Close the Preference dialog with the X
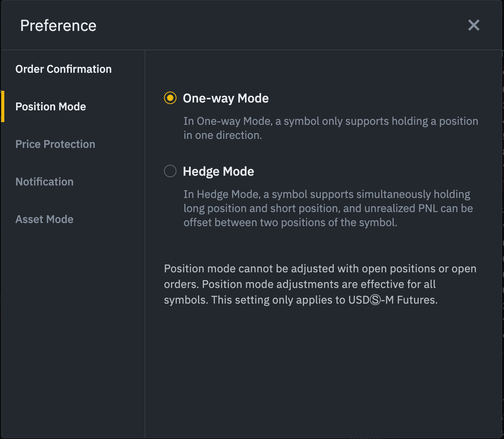504x439 pixels. click(x=473, y=25)
